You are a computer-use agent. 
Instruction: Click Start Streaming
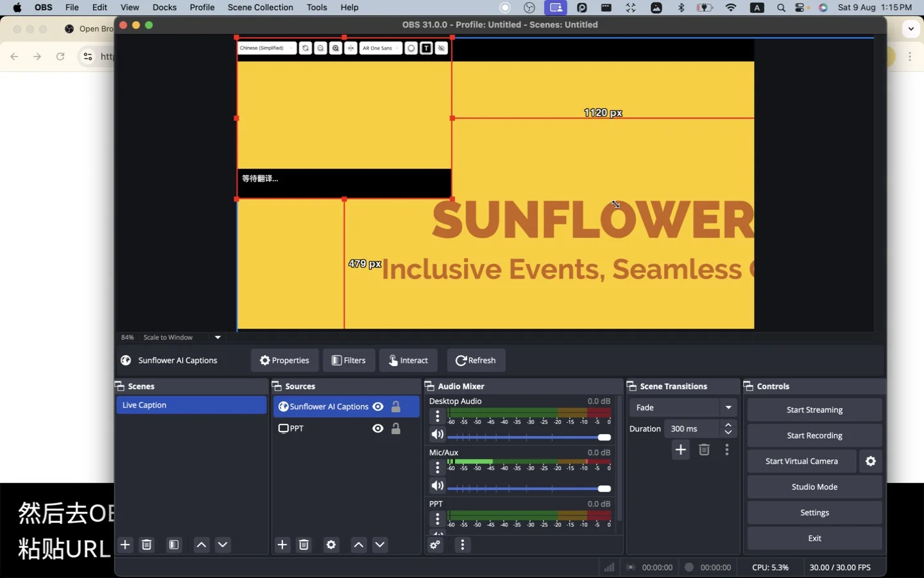tap(814, 410)
